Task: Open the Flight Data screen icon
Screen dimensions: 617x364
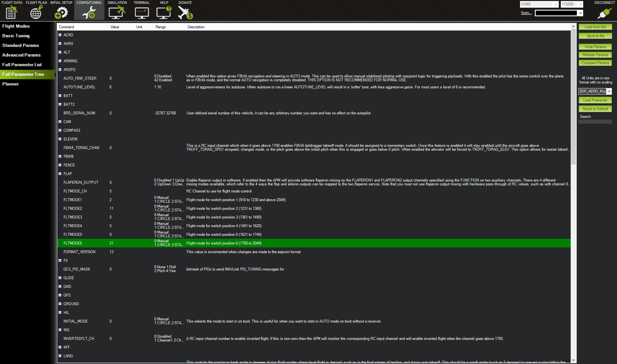Action: tap(12, 12)
